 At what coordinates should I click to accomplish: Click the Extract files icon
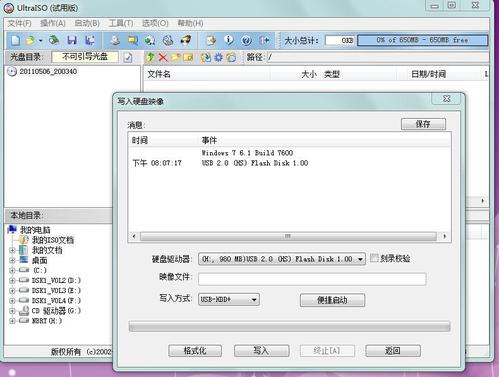pyautogui.click(x=205, y=57)
